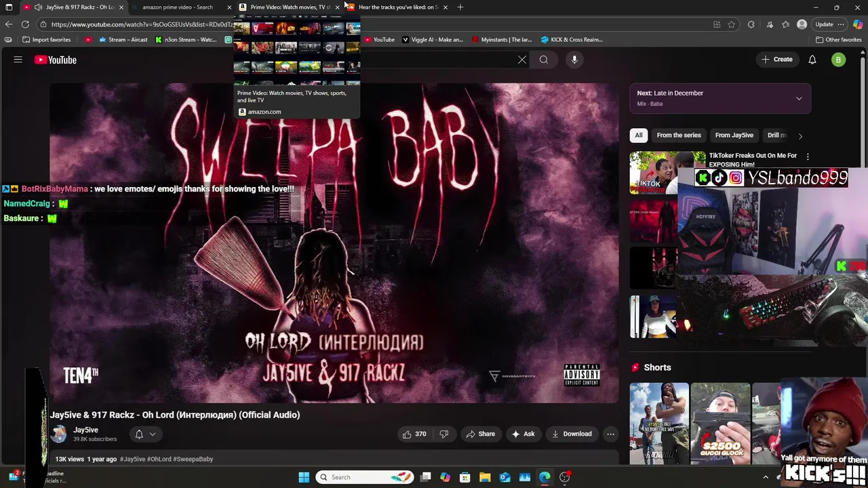Download the video
868x488 pixels.
tap(572, 434)
